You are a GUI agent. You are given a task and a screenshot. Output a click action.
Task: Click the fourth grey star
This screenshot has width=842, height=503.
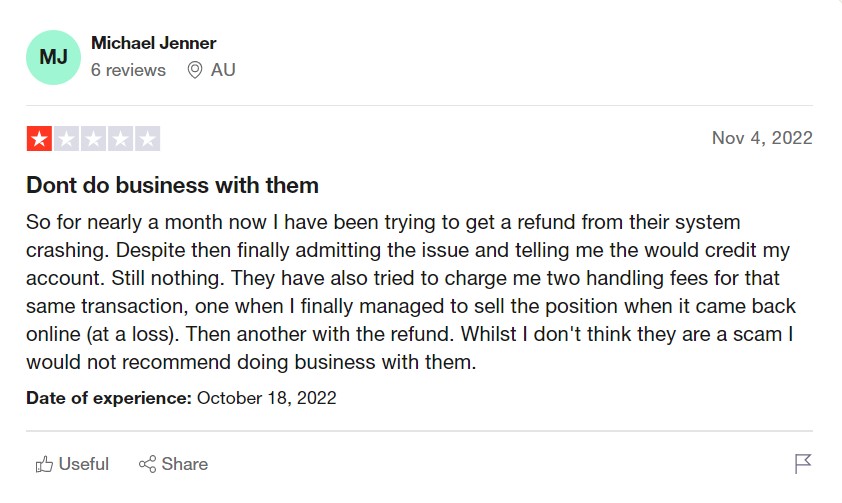120,139
